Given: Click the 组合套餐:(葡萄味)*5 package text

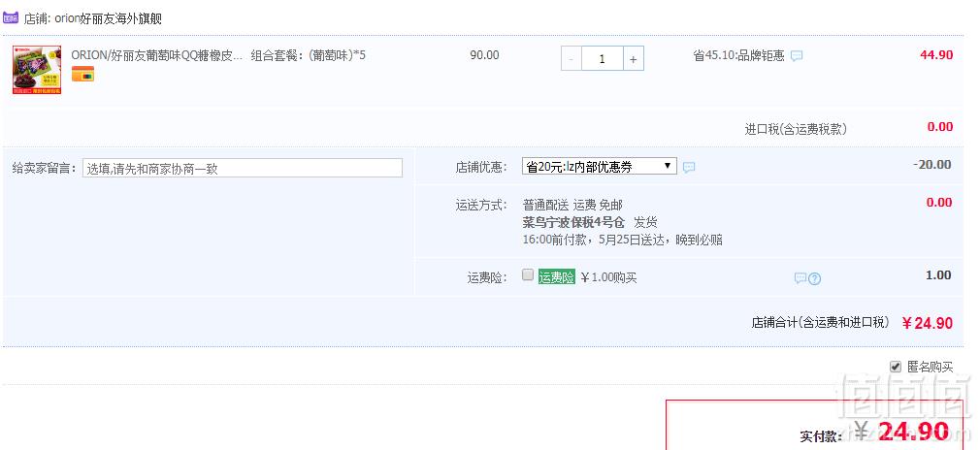Looking at the screenshot, I should [x=309, y=55].
